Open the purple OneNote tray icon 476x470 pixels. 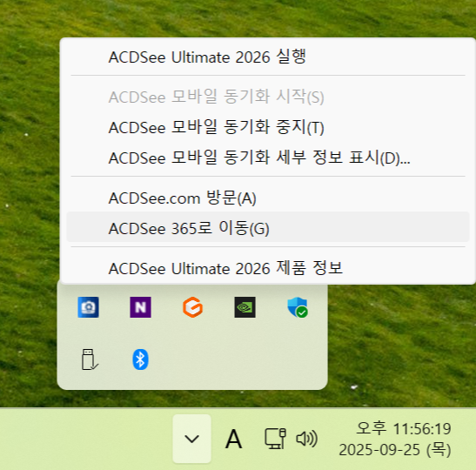(x=140, y=307)
